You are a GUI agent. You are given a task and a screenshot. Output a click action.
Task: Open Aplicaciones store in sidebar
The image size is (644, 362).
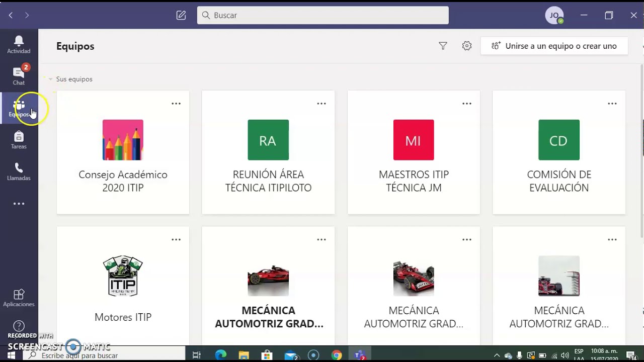pyautogui.click(x=19, y=298)
